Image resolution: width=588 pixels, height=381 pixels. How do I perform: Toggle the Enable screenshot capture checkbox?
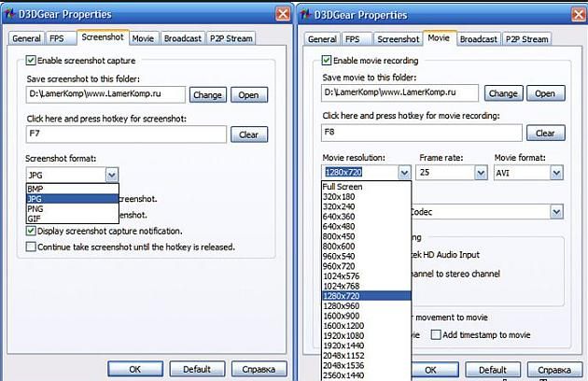tap(32, 61)
